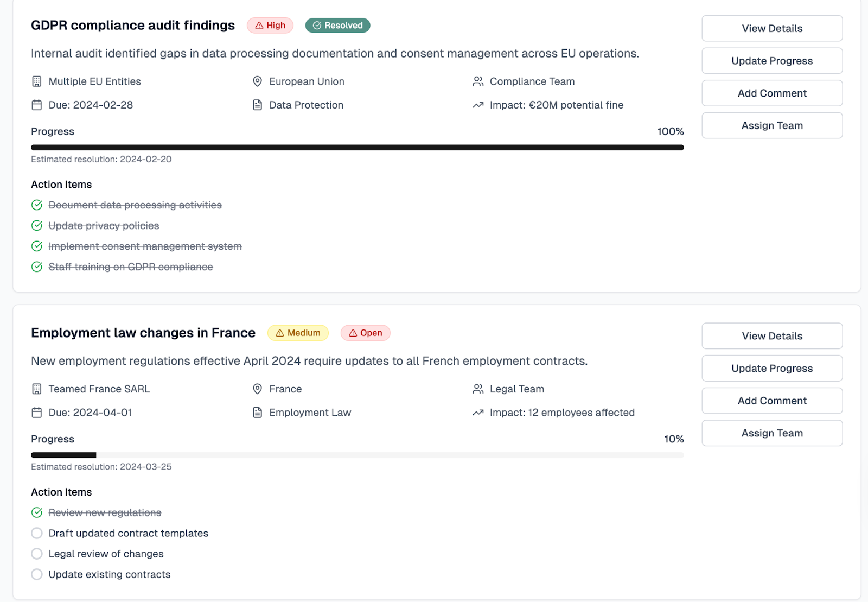Click the document icon beside Data Protection

point(257,105)
